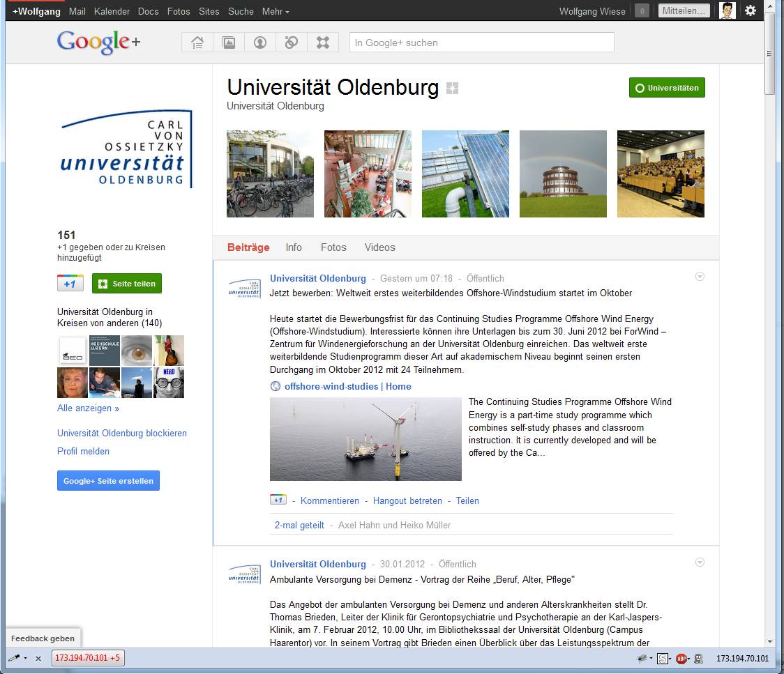The height and width of the screenshot is (674, 784).
Task: Click Wolfgang Wiese's profile avatar
Action: tap(728, 10)
